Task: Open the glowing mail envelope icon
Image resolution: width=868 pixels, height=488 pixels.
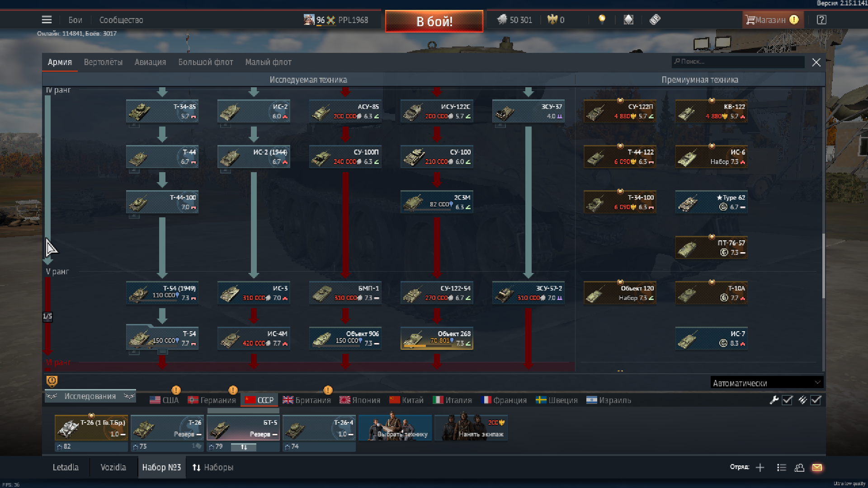Action: pos(817,468)
